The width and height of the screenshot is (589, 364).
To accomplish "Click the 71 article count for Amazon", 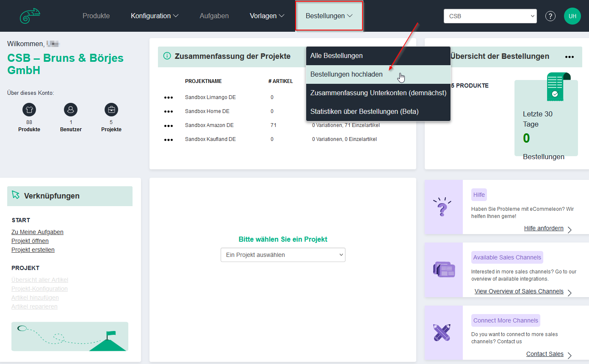I will coord(273,125).
